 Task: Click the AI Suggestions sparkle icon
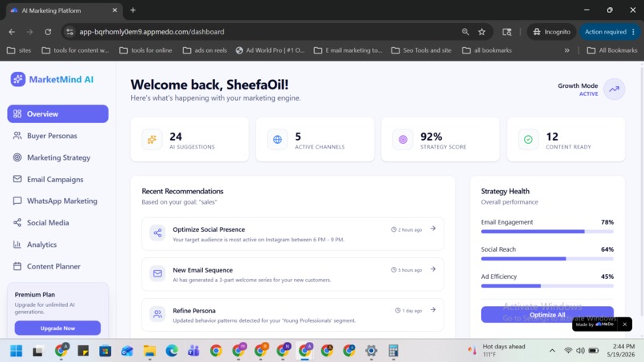tap(152, 139)
